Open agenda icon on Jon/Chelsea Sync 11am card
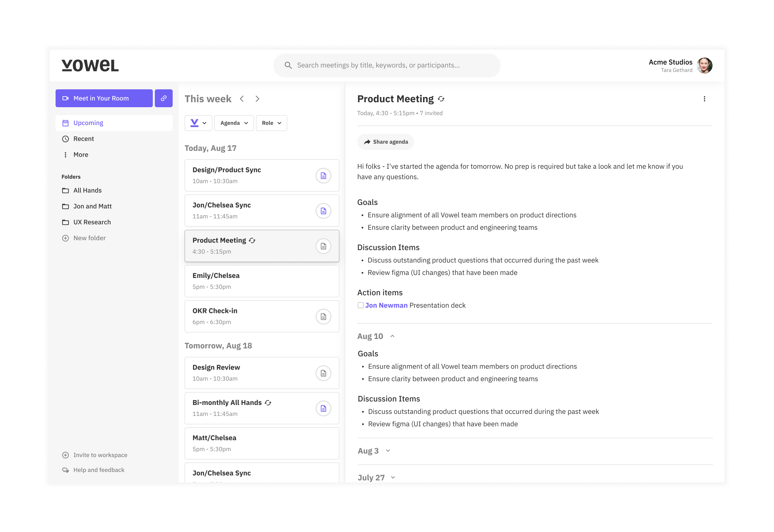The width and height of the screenshot is (774, 532). 323,211
